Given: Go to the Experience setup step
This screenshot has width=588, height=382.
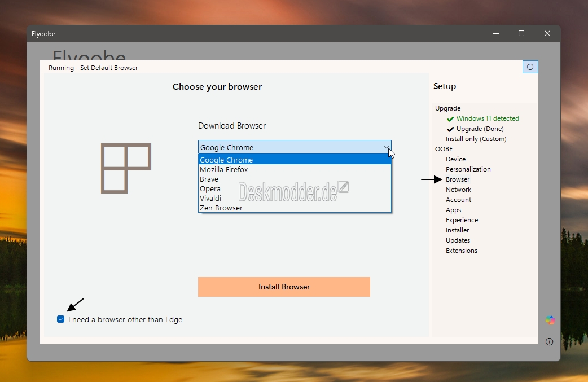Looking at the screenshot, I should click(462, 220).
